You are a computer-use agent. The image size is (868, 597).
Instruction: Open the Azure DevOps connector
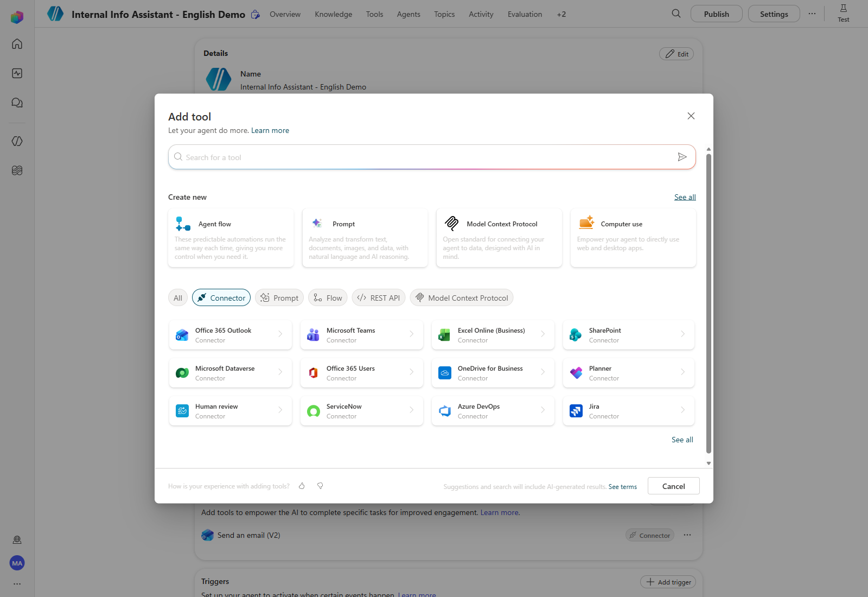[493, 411]
